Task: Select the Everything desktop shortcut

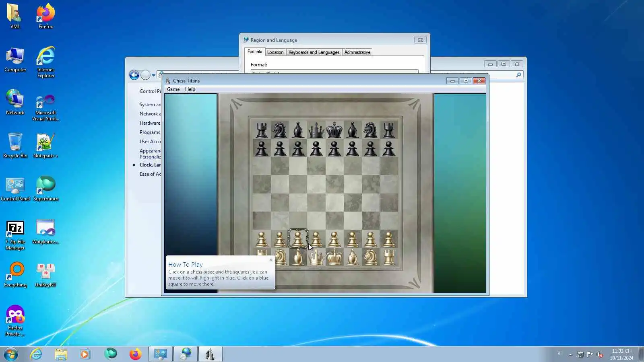Action: click(x=15, y=274)
